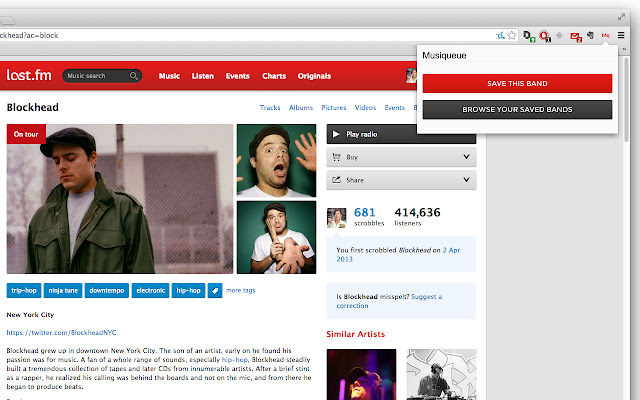This screenshot has width=640, height=400.
Task: Switch to the Tracks tab
Action: pos(270,108)
